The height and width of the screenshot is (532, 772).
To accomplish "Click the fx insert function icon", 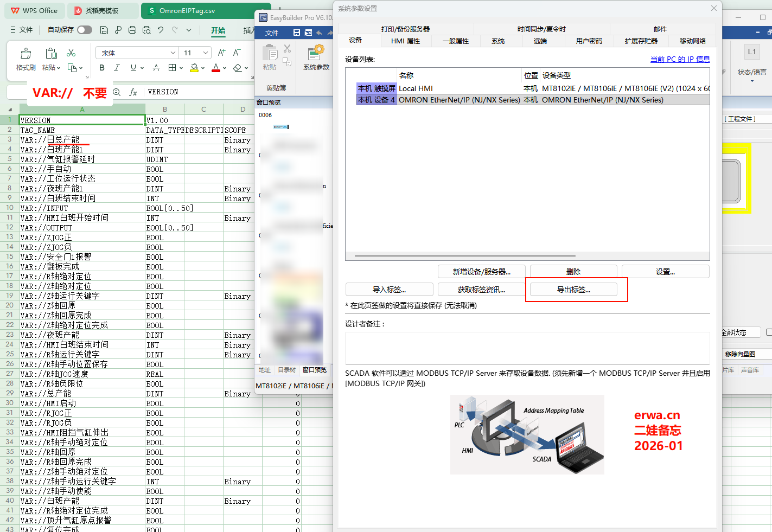I will 133,92.
